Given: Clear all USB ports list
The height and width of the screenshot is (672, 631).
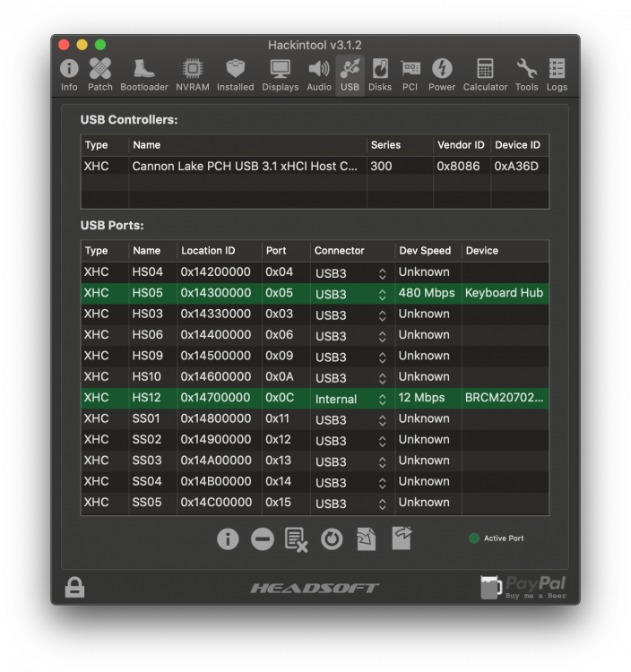Looking at the screenshot, I should (296, 539).
